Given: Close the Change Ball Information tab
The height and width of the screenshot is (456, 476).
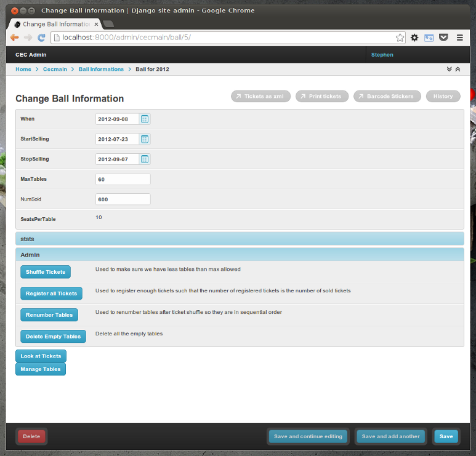Looking at the screenshot, I should coord(96,24).
